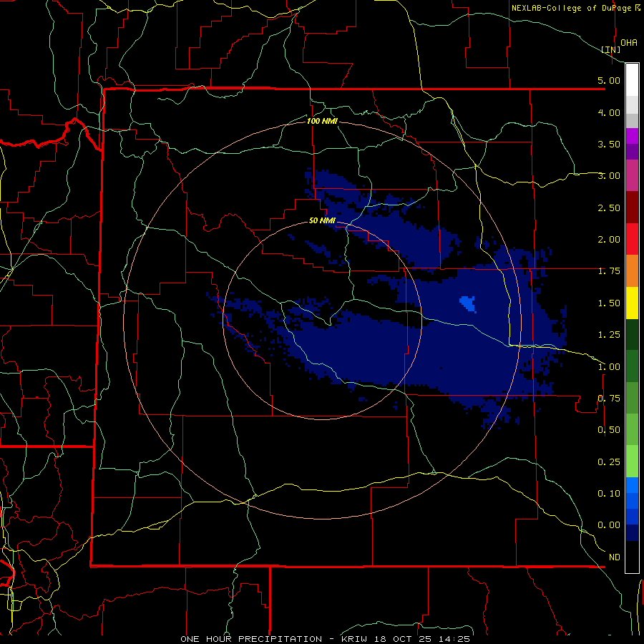The image size is (644, 644).
Task: Click the brighter blue precipitation cell
Action: click(x=468, y=304)
